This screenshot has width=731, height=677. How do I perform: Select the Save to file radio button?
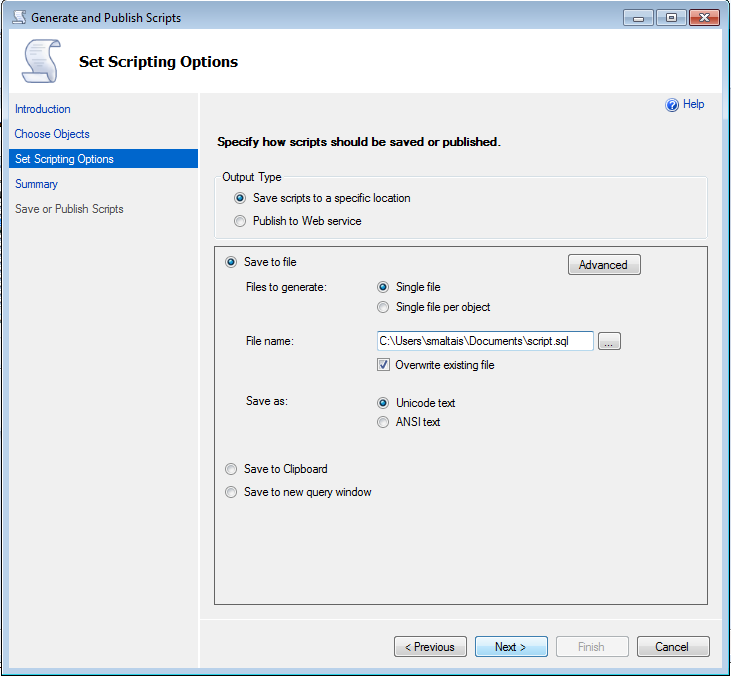point(231,262)
